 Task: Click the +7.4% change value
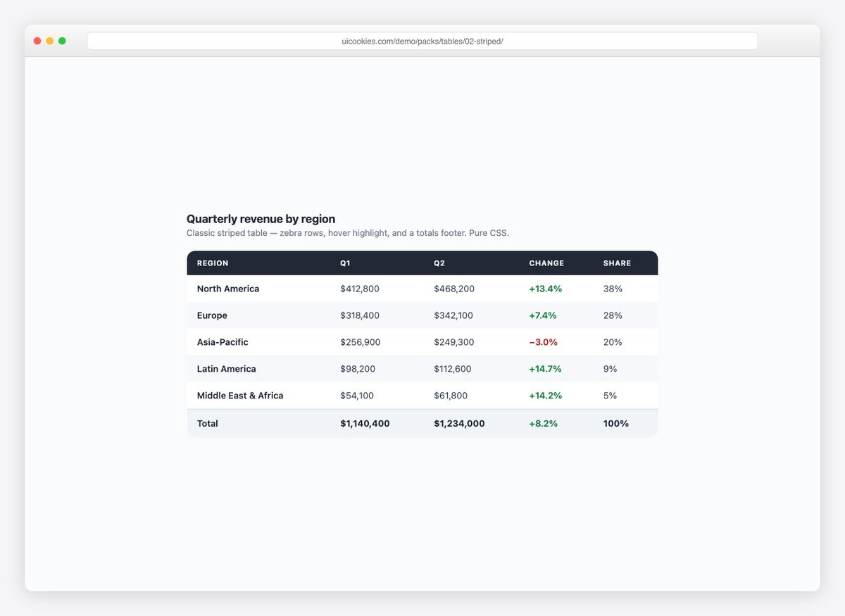click(543, 315)
